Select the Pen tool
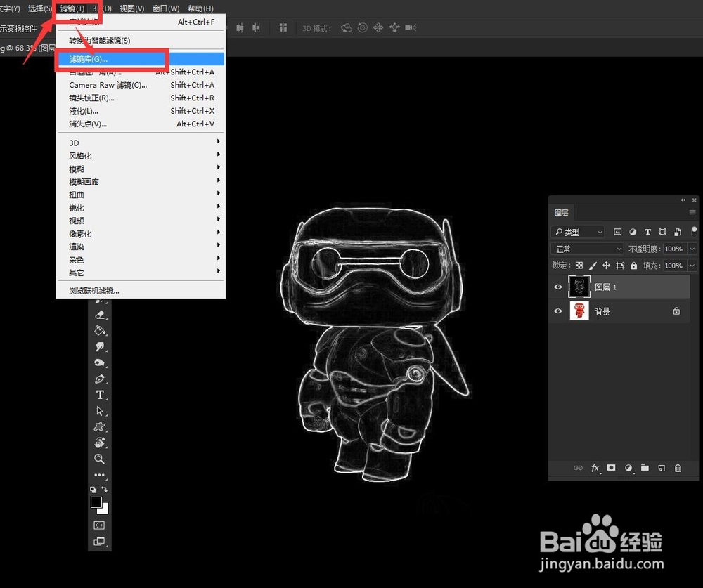 (x=100, y=379)
